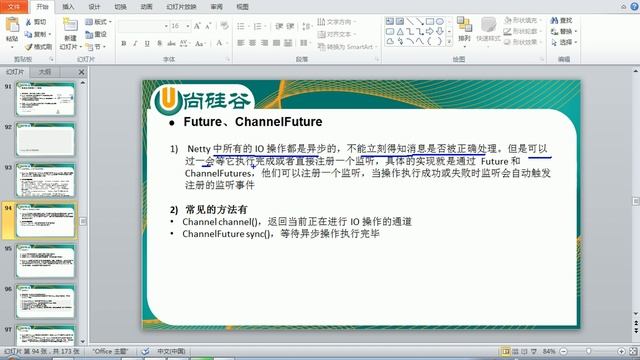The image size is (640, 360).
Task: Open the font size dropdown
Action: [x=188, y=26]
